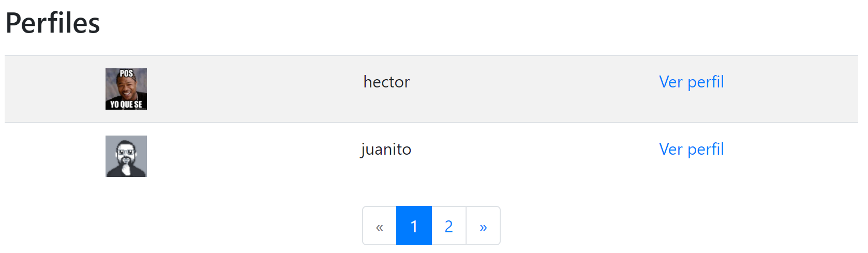868x253 pixels.
Task: Click the active blue page number
Action: tap(414, 226)
